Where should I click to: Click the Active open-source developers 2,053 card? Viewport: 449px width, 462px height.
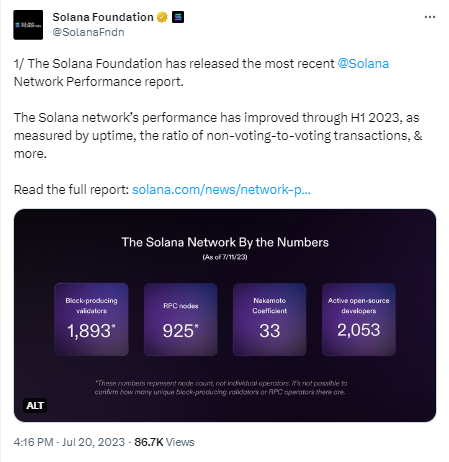[x=359, y=319]
